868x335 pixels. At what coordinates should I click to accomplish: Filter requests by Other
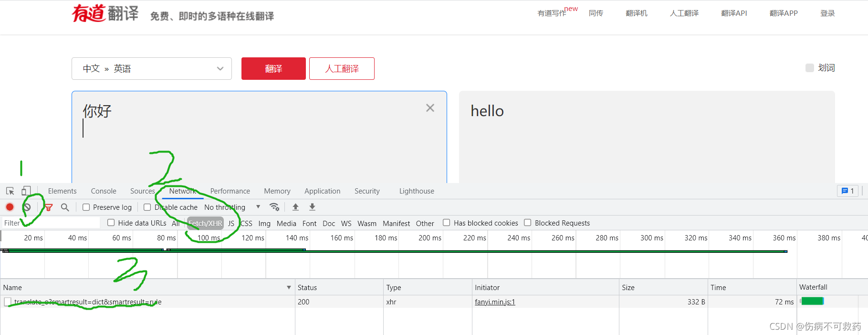[425, 223]
